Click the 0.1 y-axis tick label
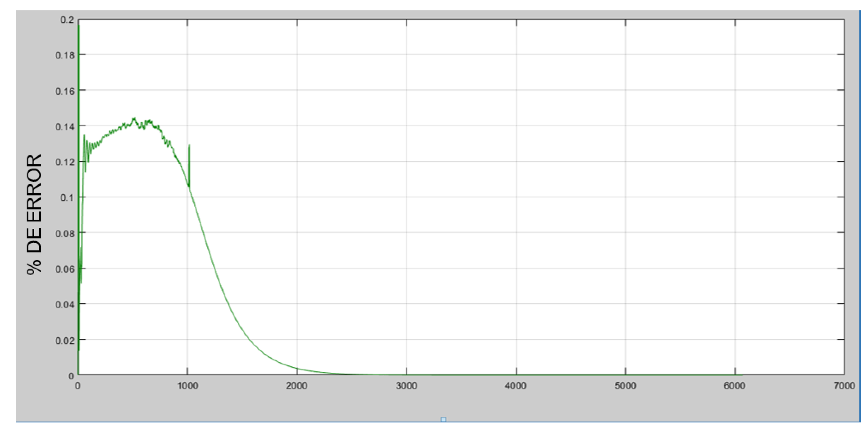The width and height of the screenshot is (868, 431). click(x=67, y=198)
